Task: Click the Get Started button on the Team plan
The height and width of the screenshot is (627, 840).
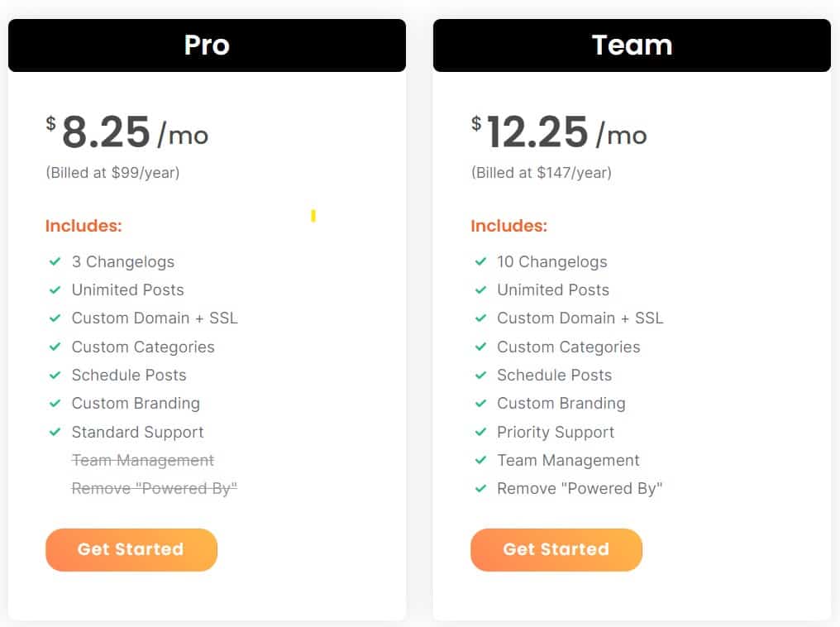Action: point(556,549)
